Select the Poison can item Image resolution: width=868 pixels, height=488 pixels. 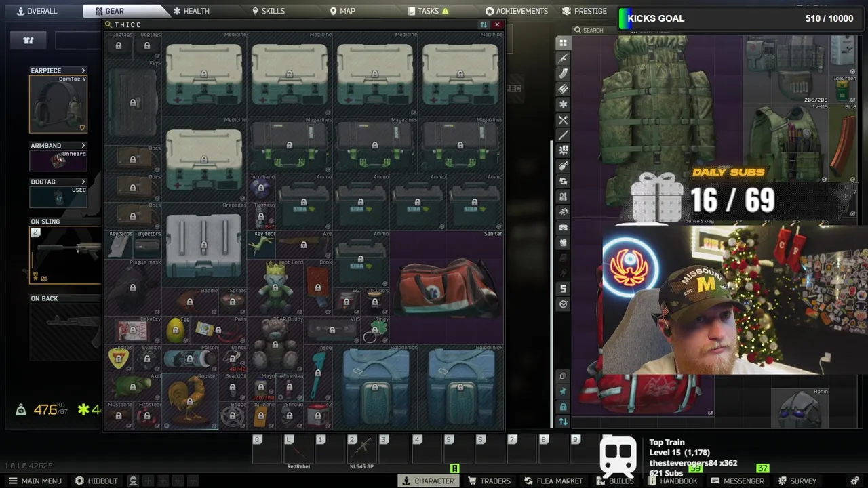coord(190,359)
